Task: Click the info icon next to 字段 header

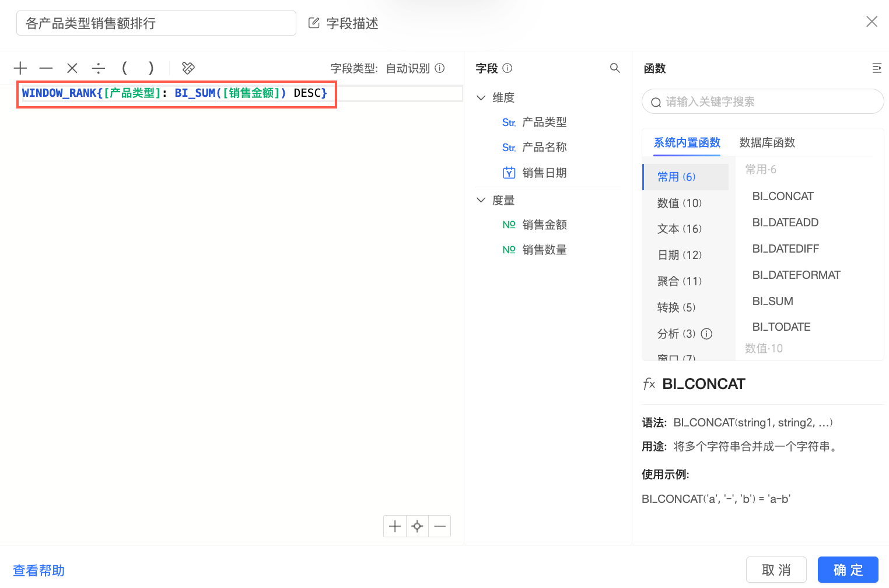Action: pyautogui.click(x=508, y=68)
